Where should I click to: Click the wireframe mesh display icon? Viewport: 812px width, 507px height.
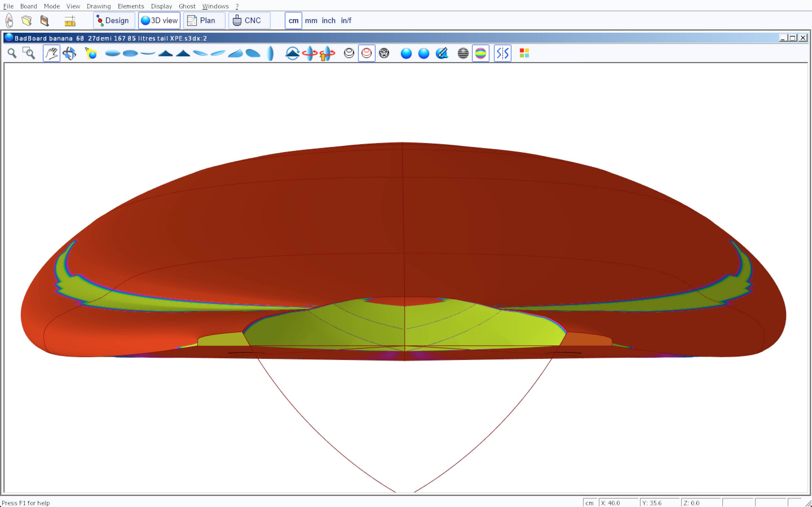(384, 53)
